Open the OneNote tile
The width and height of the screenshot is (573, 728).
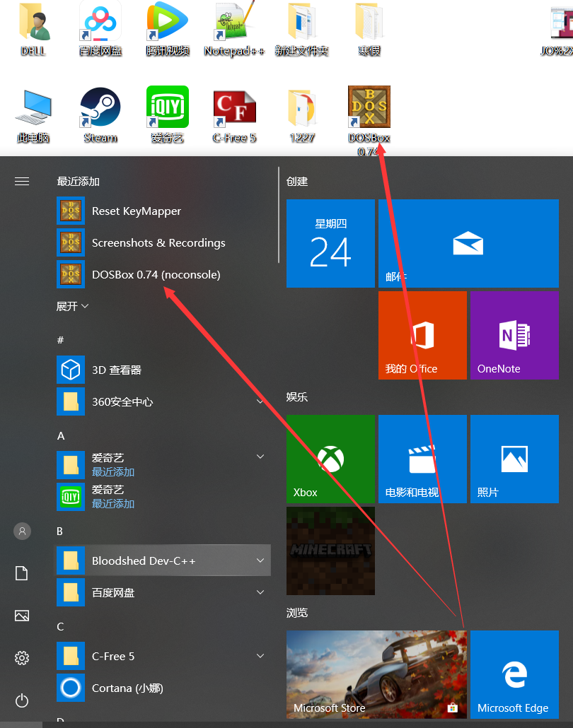coord(514,335)
